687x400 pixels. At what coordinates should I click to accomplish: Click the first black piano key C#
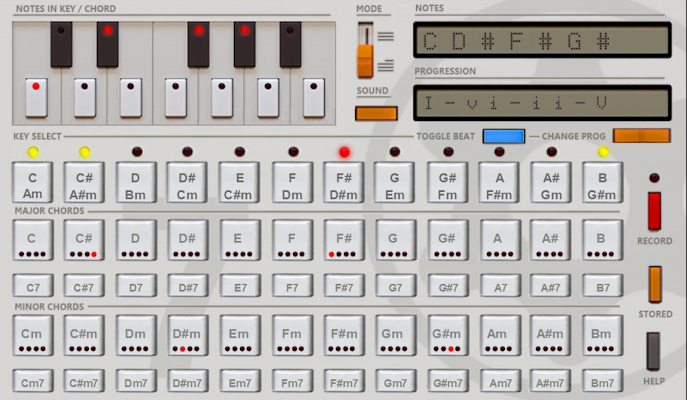61,45
